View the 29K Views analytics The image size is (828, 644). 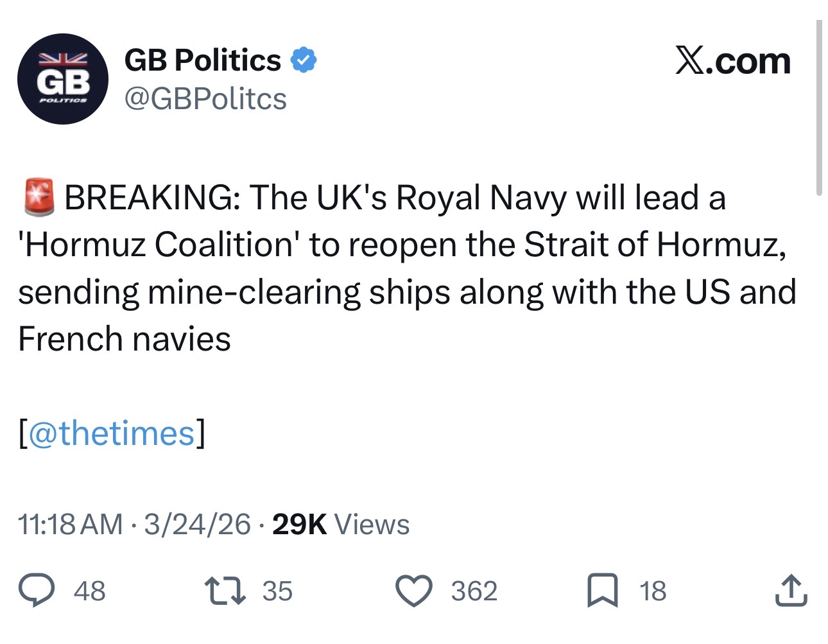click(341, 525)
